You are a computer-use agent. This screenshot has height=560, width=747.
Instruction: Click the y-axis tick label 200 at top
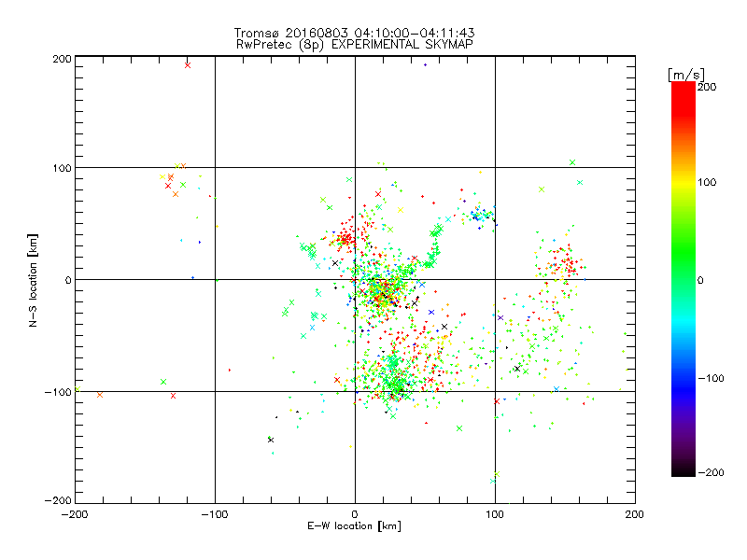point(62,59)
